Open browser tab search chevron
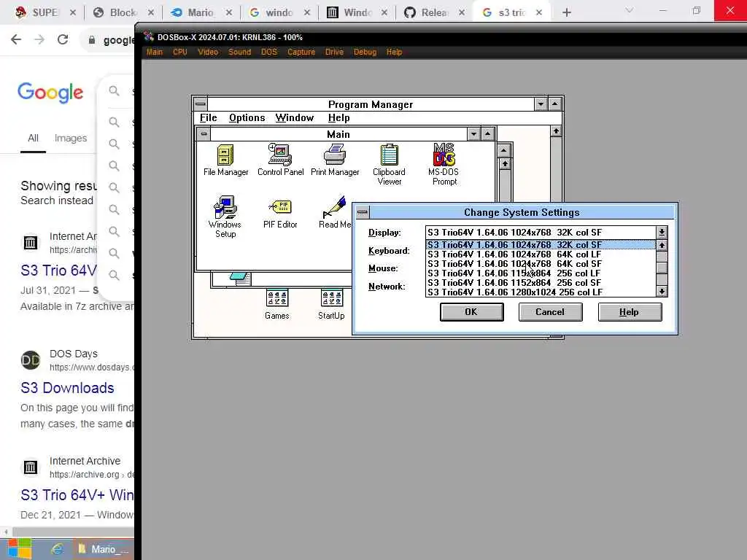This screenshot has height=560, width=747. (630, 10)
